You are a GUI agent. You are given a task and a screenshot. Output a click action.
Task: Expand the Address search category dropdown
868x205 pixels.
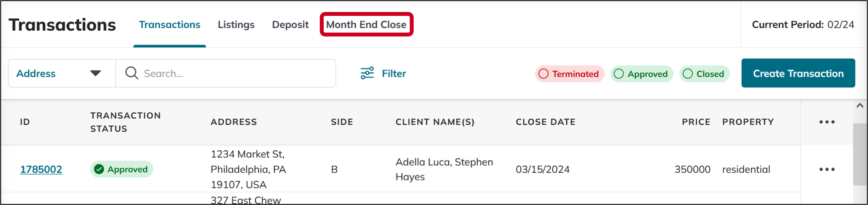point(95,73)
